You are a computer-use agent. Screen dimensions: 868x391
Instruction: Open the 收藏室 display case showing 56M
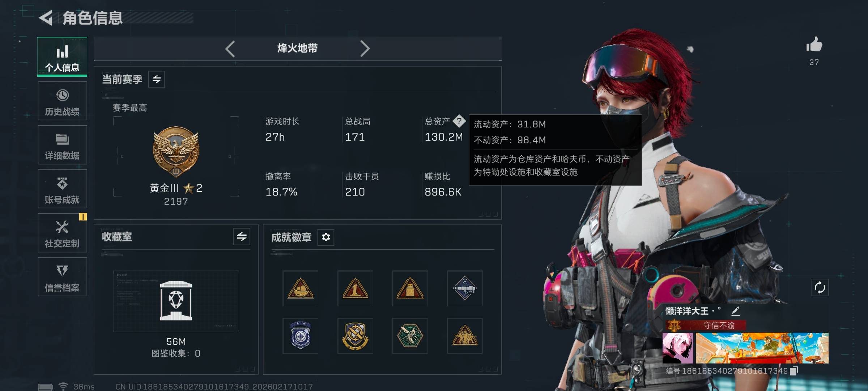[x=176, y=301]
